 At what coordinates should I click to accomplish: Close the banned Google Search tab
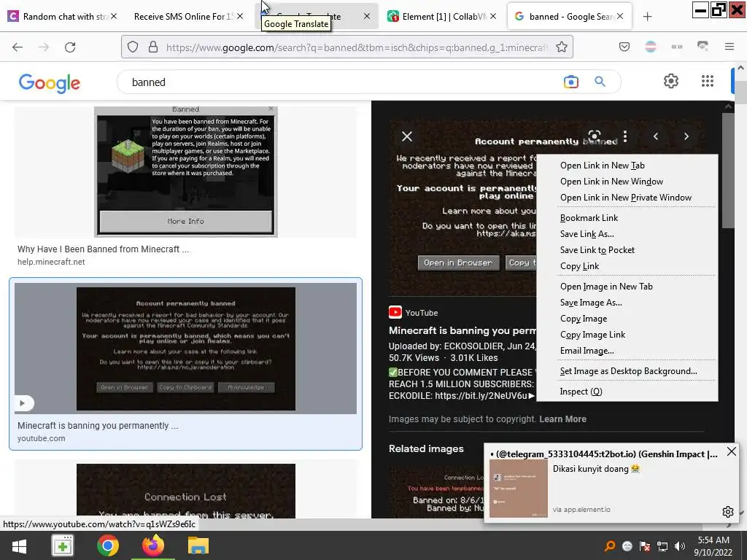tap(620, 16)
